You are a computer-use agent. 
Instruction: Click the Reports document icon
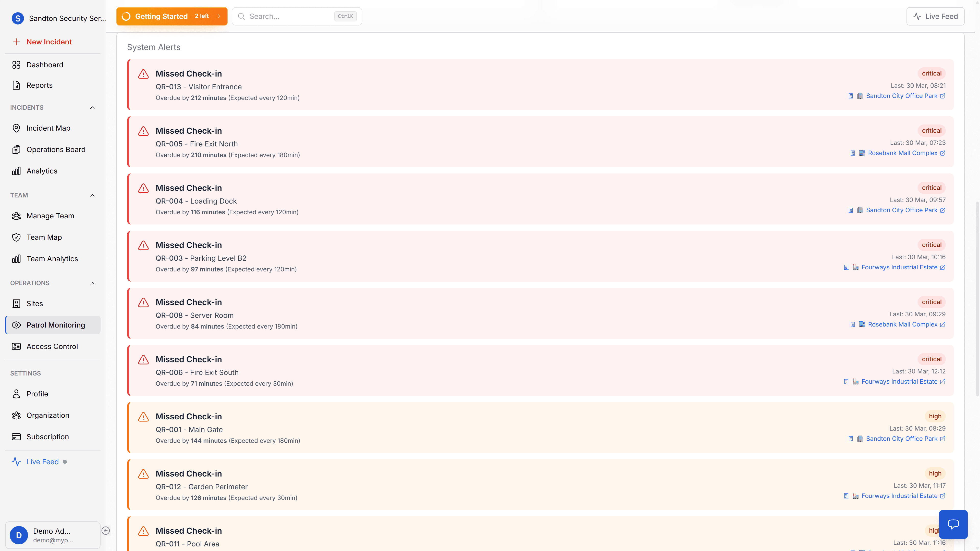16,85
